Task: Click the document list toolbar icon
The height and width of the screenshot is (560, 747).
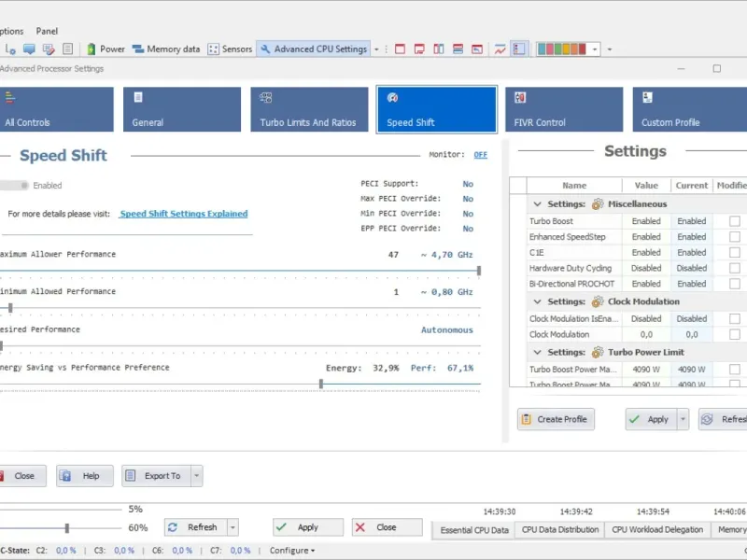Action: click(x=67, y=49)
